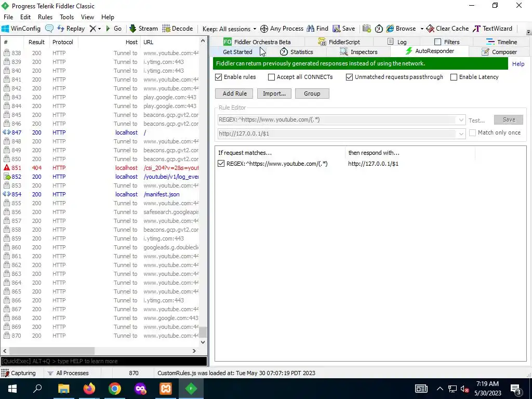532x399 pixels.
Task: Open Find sessions binoculars
Action: tap(317, 29)
